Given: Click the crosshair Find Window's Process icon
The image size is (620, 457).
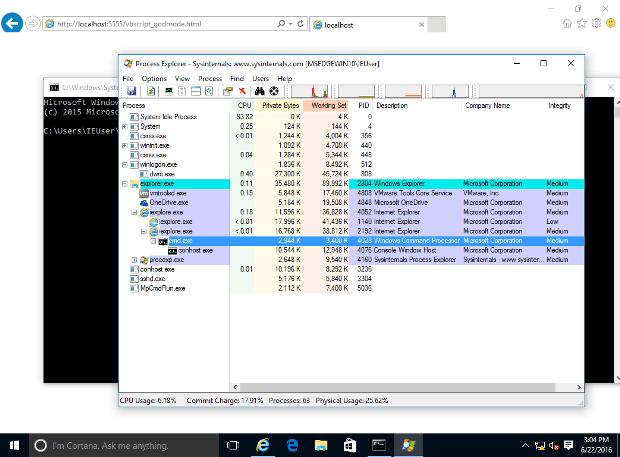Looking at the screenshot, I should coord(274,91).
